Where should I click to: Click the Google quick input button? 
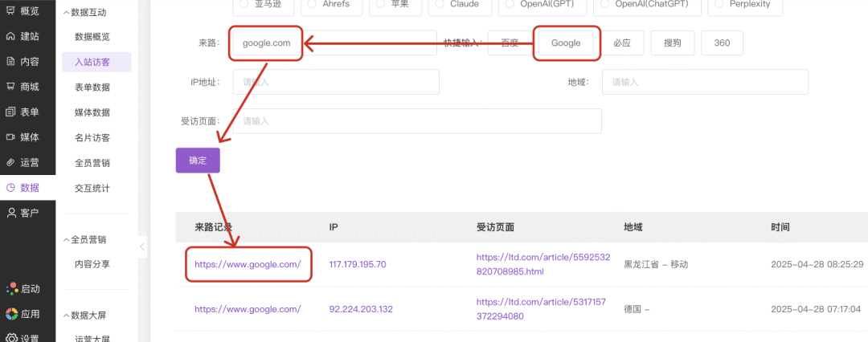pos(566,43)
